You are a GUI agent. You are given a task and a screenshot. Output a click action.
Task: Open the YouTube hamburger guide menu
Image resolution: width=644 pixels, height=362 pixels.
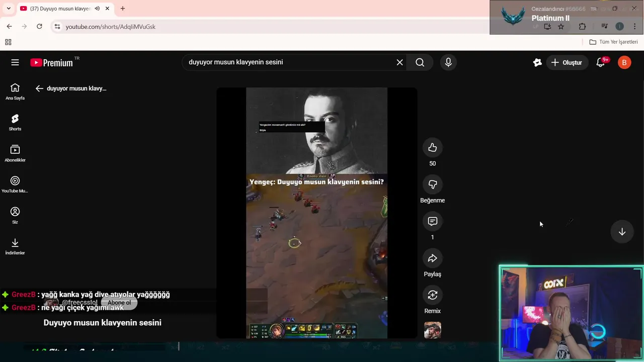click(x=15, y=62)
